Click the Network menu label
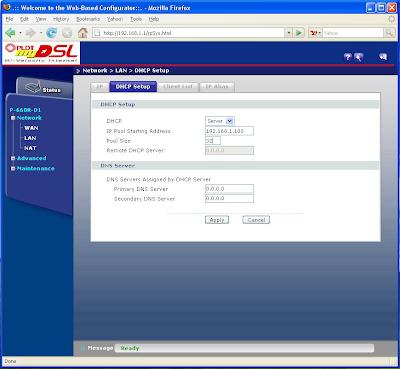The width and height of the screenshot is (400, 369). pyautogui.click(x=29, y=118)
